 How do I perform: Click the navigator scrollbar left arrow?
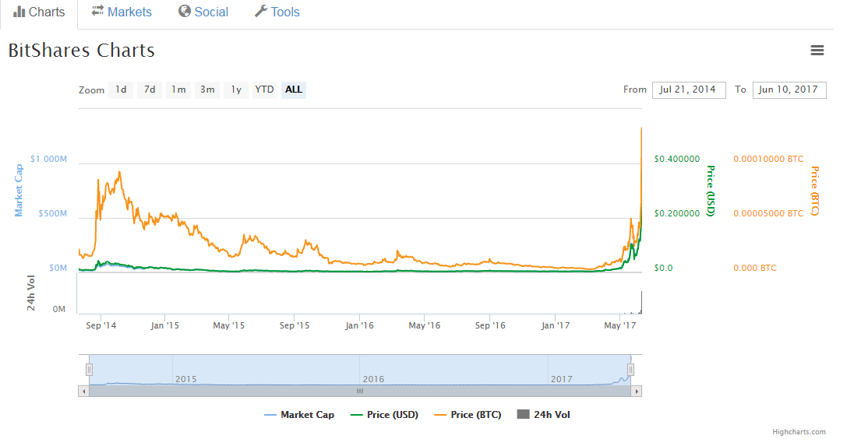[x=83, y=392]
